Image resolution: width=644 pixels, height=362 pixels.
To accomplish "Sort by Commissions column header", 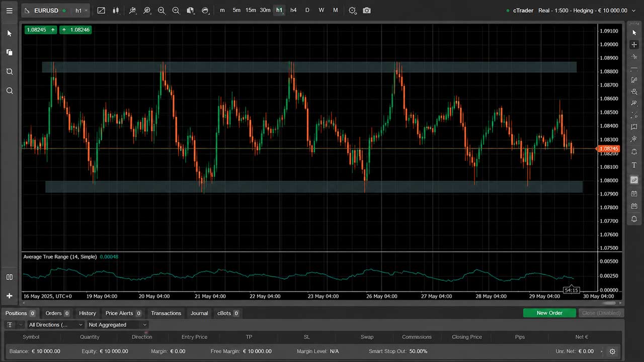I will pos(417,337).
